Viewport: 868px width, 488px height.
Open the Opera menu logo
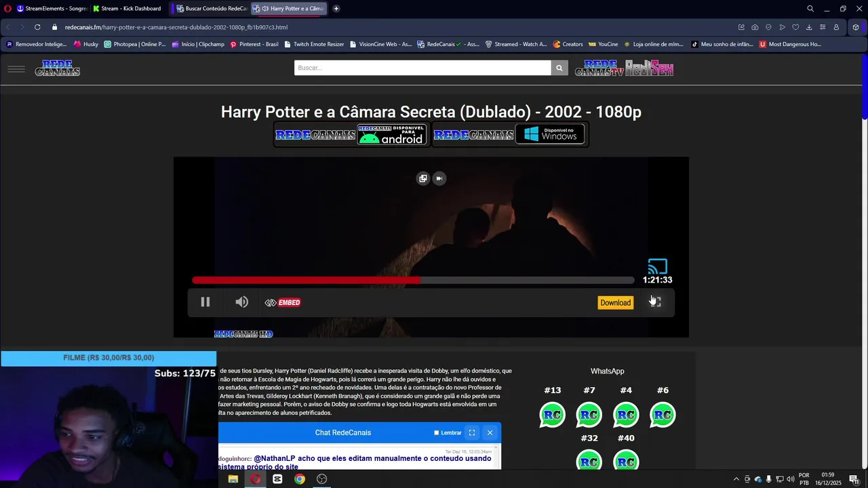(8, 9)
